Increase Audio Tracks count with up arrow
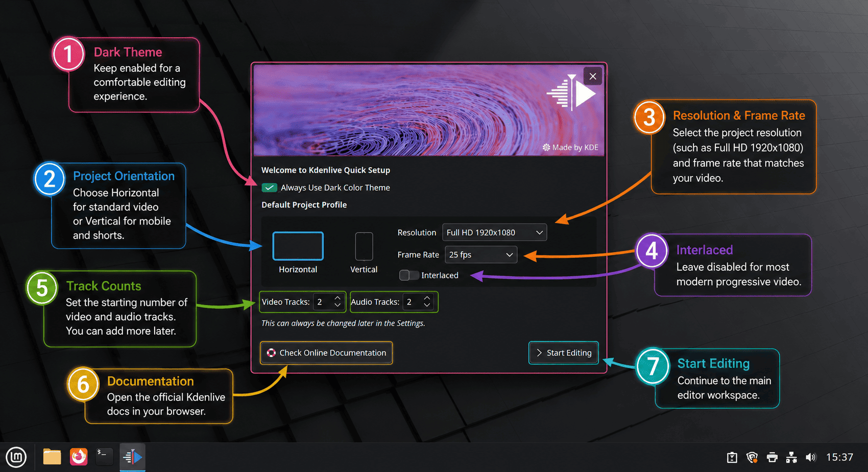 pyautogui.click(x=427, y=298)
